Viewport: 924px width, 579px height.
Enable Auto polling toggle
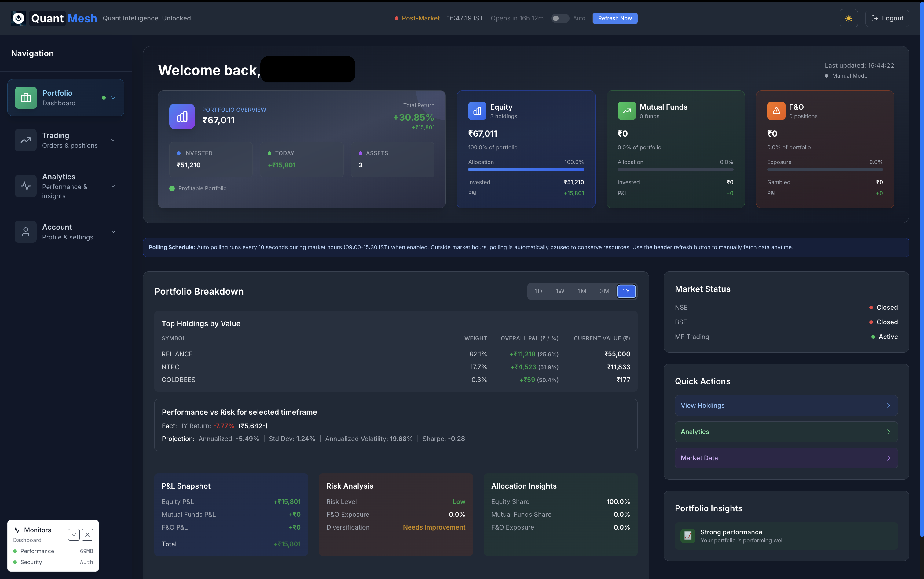[560, 18]
